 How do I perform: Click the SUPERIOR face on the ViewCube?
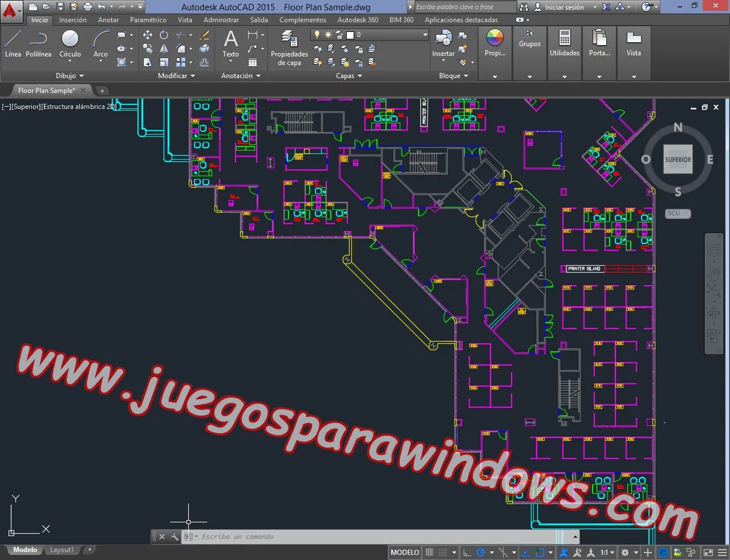tap(678, 160)
